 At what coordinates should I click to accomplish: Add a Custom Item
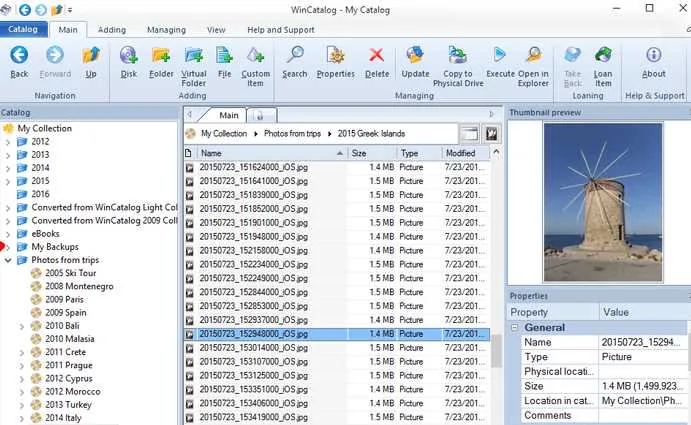tap(255, 67)
